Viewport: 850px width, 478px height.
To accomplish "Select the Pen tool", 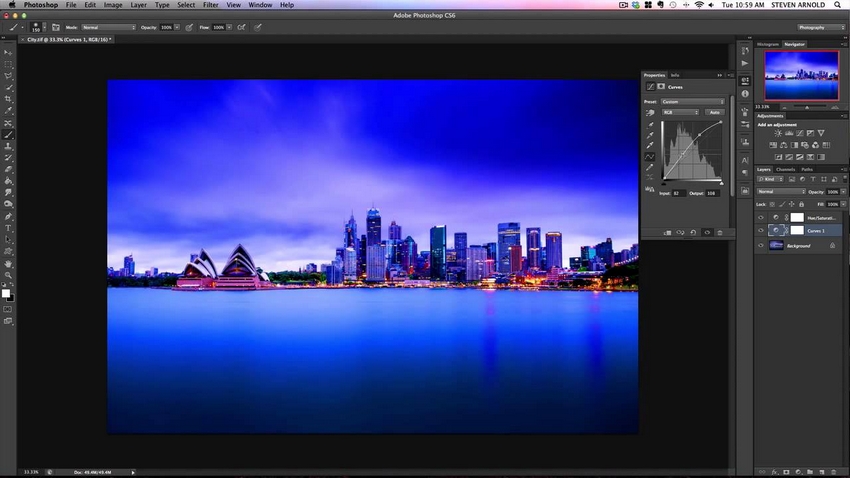I will 8,216.
